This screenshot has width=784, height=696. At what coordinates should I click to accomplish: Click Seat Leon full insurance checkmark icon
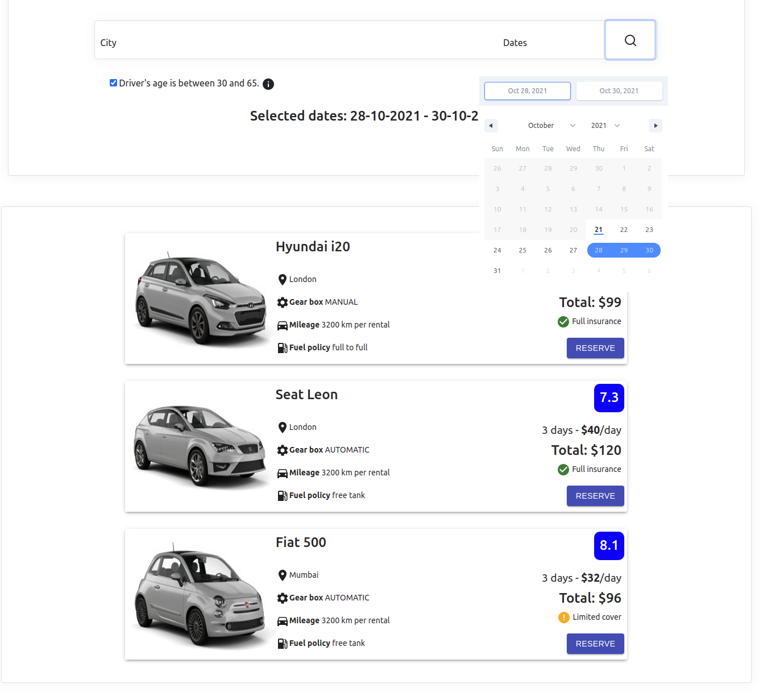[563, 470]
